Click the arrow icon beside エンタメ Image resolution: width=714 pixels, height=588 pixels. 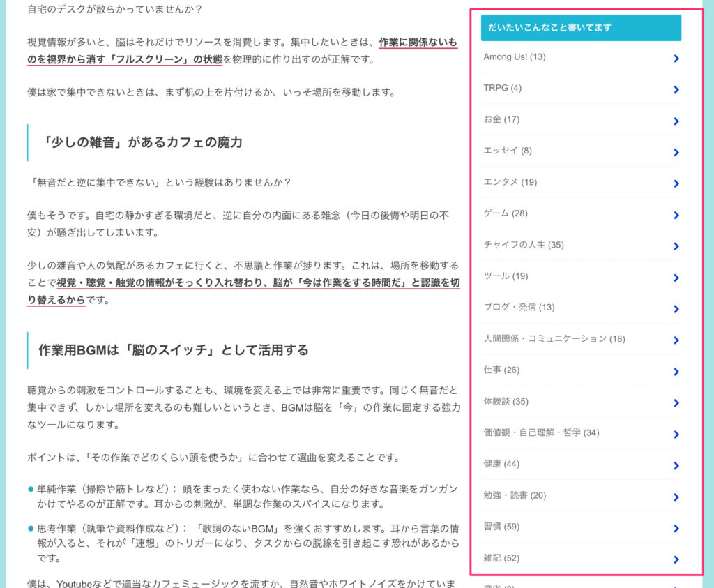pos(676,184)
